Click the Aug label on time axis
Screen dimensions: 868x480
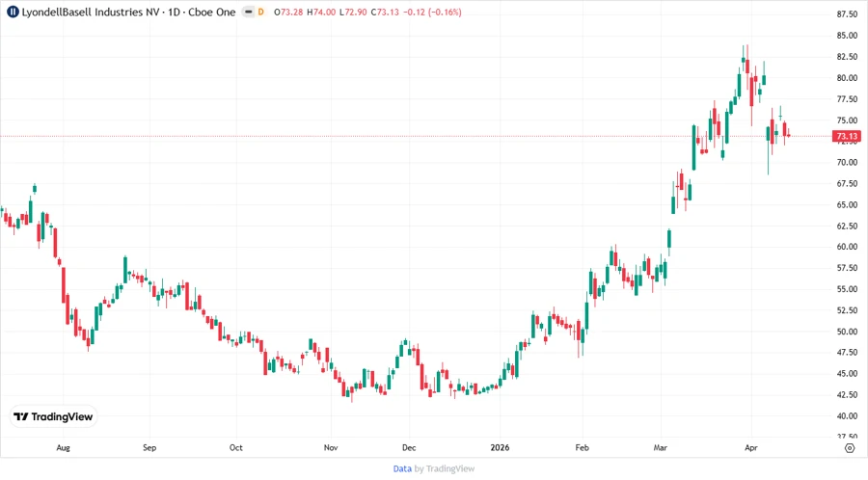coord(63,447)
